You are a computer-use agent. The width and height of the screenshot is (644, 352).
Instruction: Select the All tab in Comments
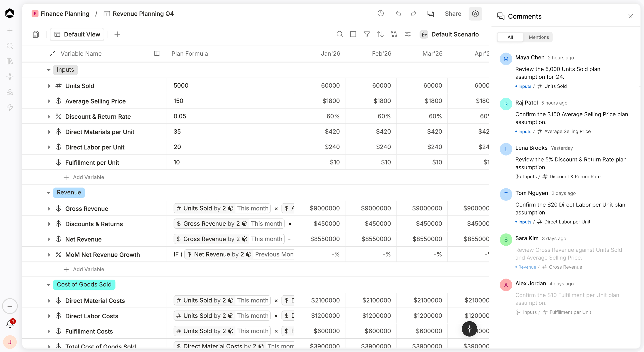click(510, 37)
